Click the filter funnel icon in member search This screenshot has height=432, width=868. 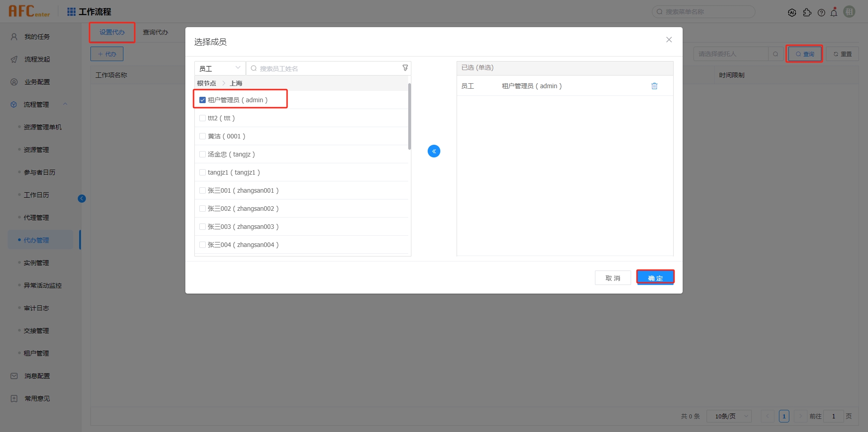tap(405, 68)
